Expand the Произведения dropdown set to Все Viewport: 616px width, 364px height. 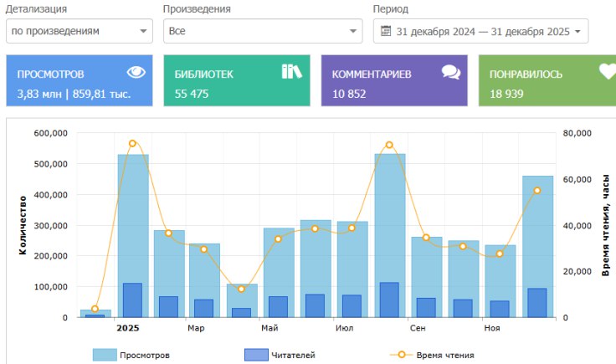click(262, 31)
